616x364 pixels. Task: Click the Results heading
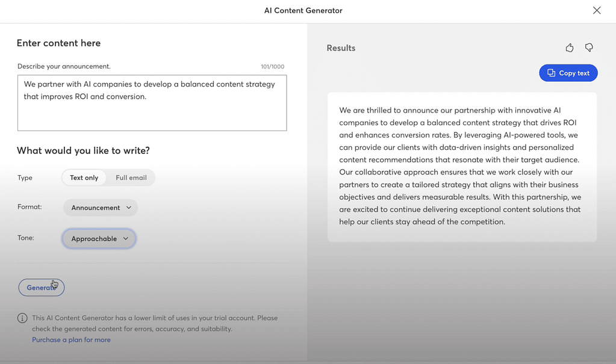pos(341,48)
